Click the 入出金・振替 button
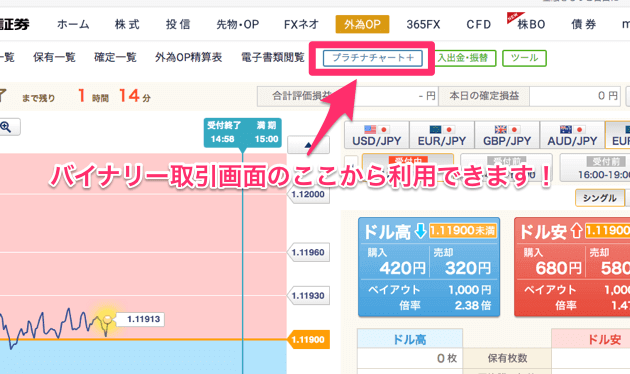Image resolution: width=630 pixels, height=374 pixels. [463, 58]
